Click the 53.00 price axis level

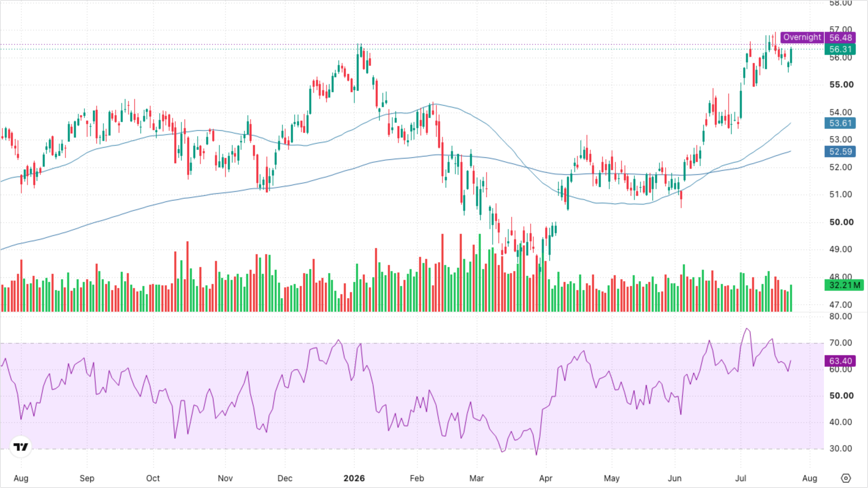(x=841, y=139)
